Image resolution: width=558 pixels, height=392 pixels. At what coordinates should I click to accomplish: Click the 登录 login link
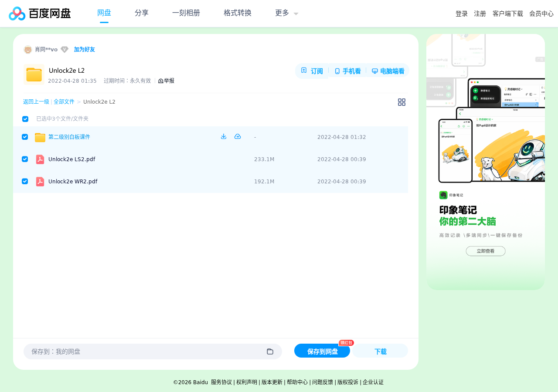pos(462,14)
